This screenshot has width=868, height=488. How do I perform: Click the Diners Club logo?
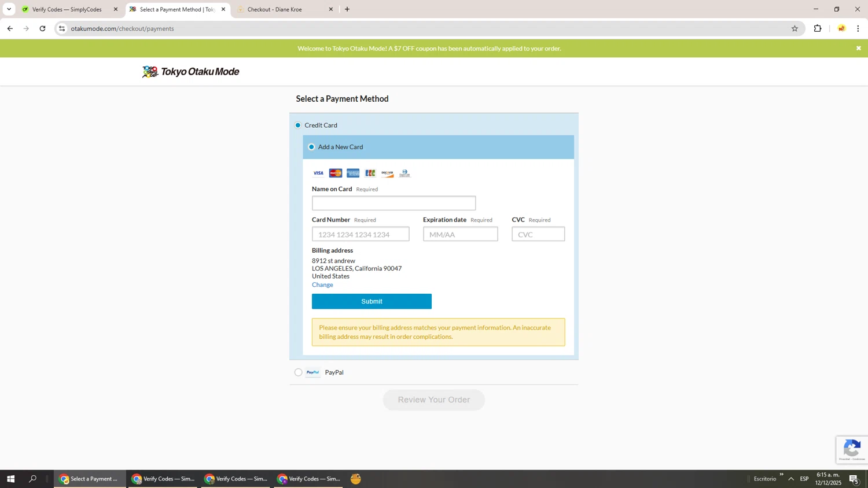click(404, 173)
